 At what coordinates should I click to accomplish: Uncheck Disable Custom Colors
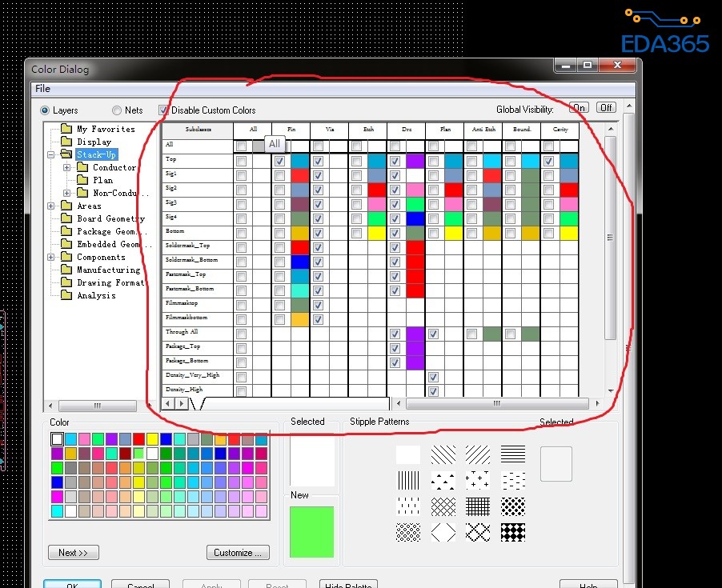click(163, 110)
